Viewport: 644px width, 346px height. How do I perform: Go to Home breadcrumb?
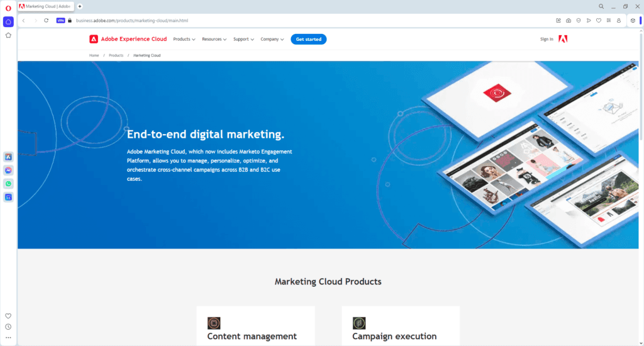coord(94,55)
